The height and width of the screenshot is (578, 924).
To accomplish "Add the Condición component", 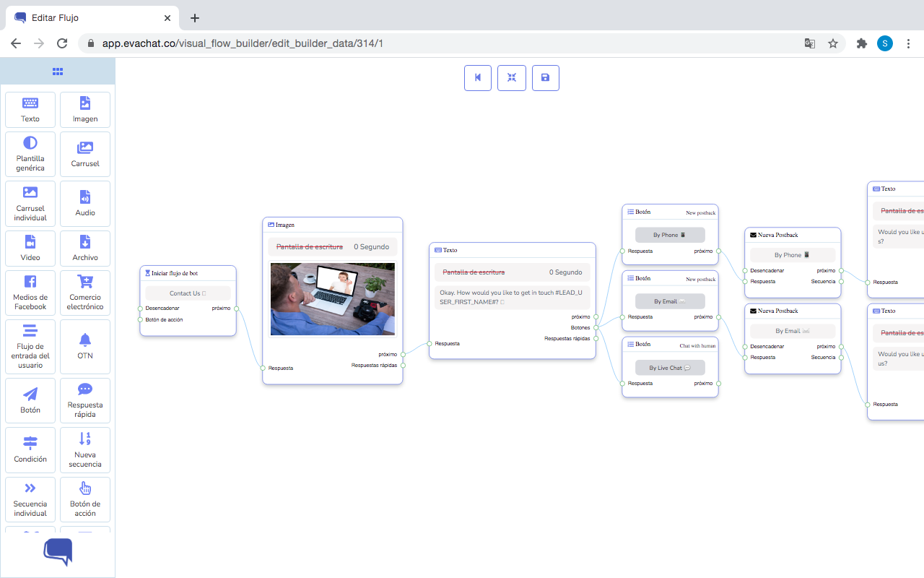I will click(x=30, y=449).
